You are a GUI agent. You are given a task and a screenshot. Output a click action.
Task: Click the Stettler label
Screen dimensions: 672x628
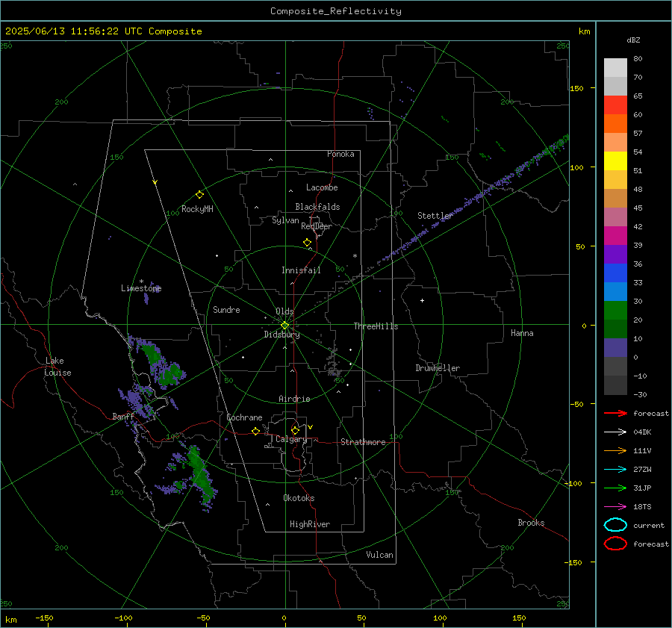(435, 216)
